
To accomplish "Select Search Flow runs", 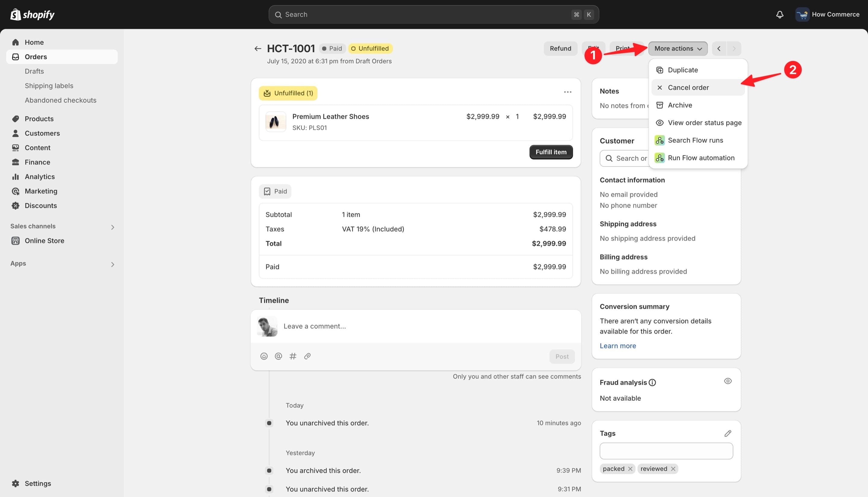I will [698, 140].
